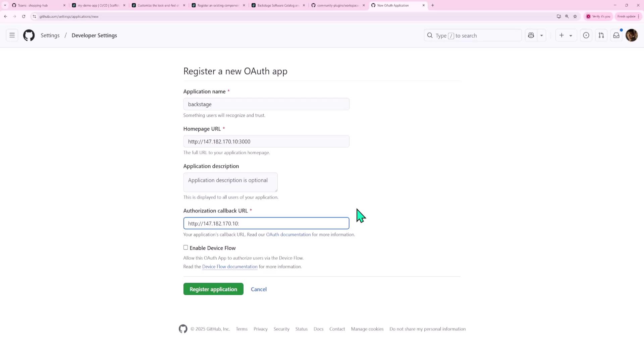This screenshot has width=644, height=362.
Task: Open the OAuth documentation link
Action: pos(288,234)
